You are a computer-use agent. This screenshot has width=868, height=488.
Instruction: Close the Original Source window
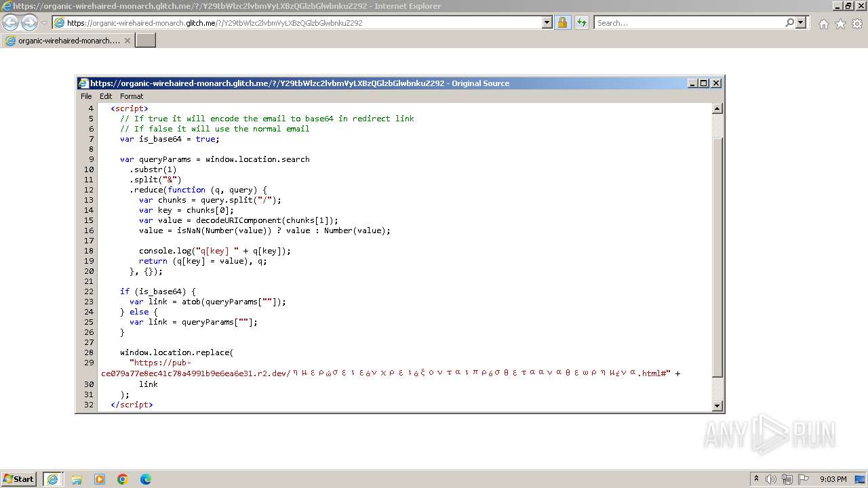715,83
